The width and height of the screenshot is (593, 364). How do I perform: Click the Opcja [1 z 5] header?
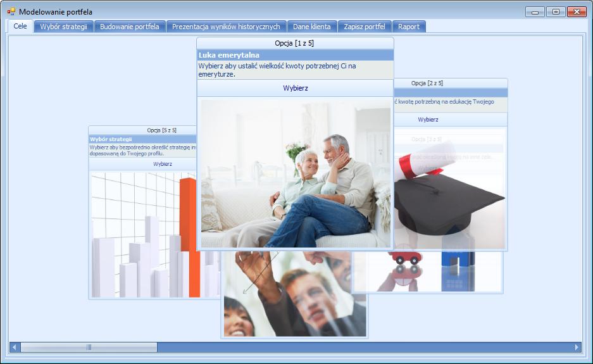tap(295, 43)
